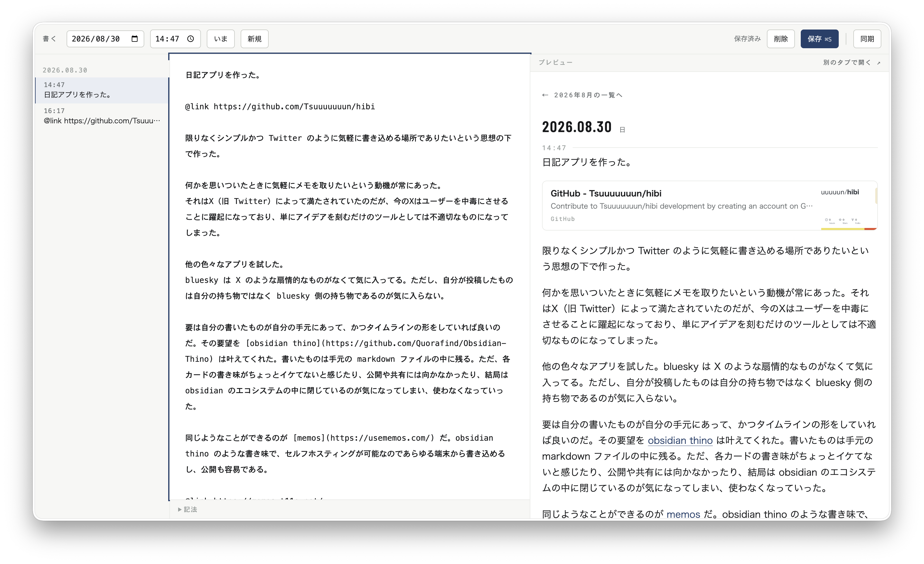Delete the entry with 削除 button
The width and height of the screenshot is (924, 564).
point(780,39)
